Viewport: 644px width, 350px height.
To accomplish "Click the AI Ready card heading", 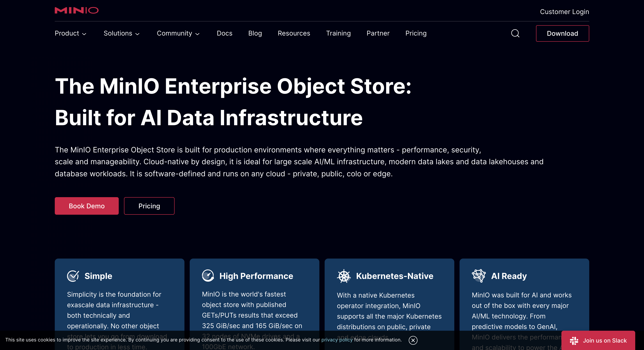I will 509,276.
